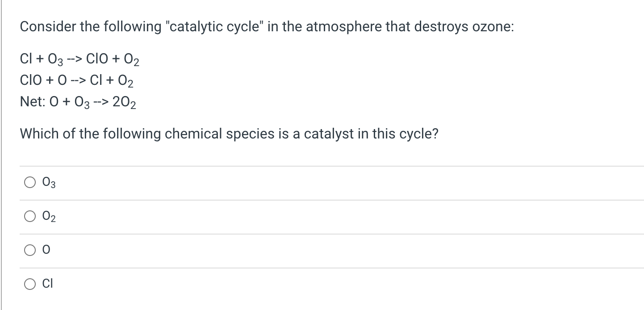The height and width of the screenshot is (310, 644).
Task: Click the "Net:" label
Action: (32, 103)
